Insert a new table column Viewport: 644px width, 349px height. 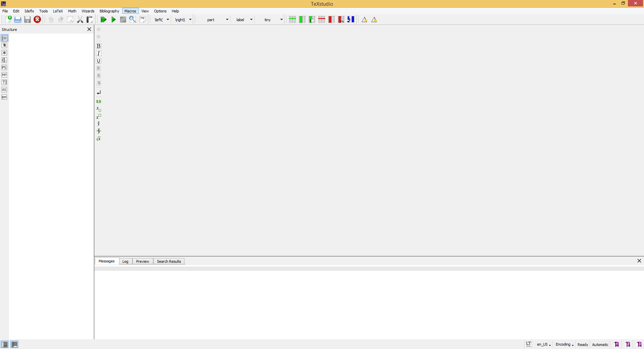coord(302,19)
